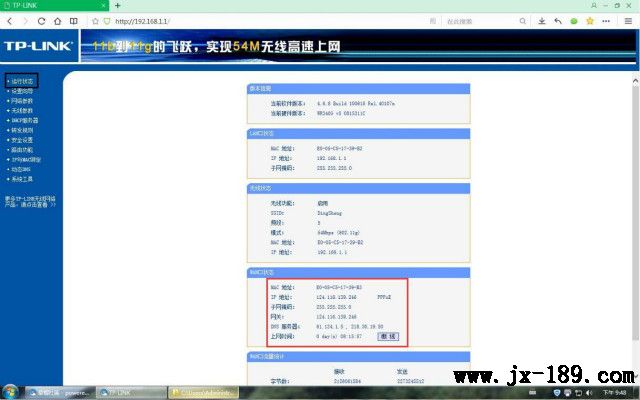This screenshot has height=400, width=640.
Task: Click the TP-LINK logo
Action: [38, 46]
